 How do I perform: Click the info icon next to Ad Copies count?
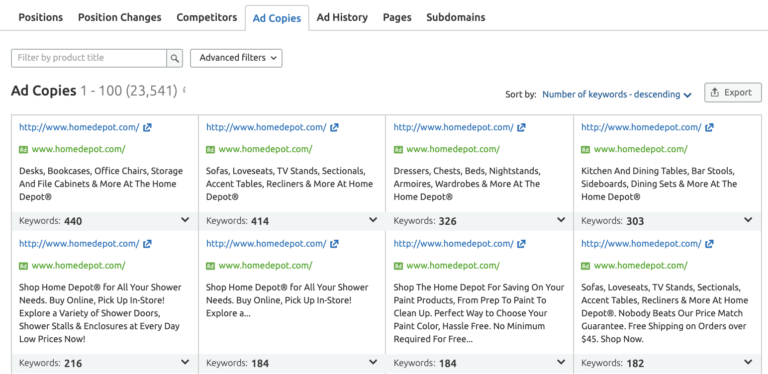point(184,90)
